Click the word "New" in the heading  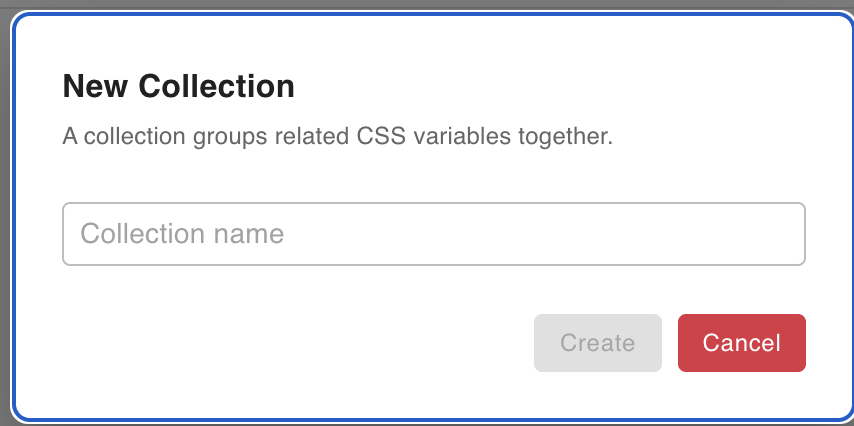click(96, 86)
